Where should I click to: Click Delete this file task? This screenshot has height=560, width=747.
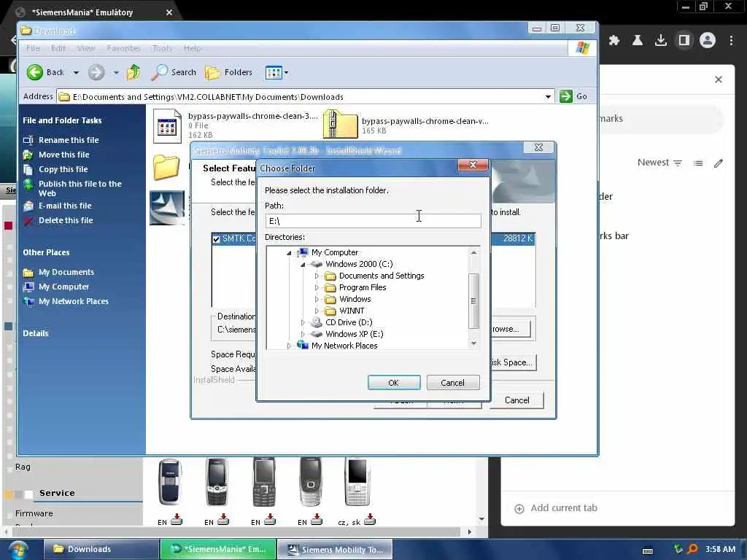click(66, 220)
